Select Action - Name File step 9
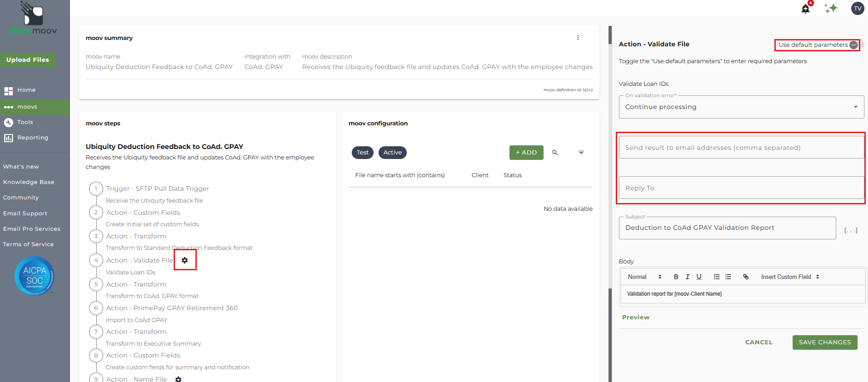The height and width of the screenshot is (382, 868). [136, 379]
